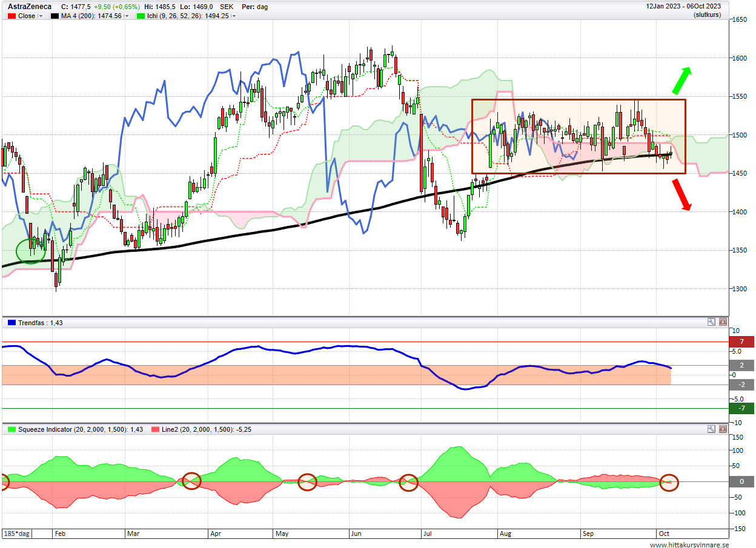Click the 1450 price axis label

(x=738, y=173)
